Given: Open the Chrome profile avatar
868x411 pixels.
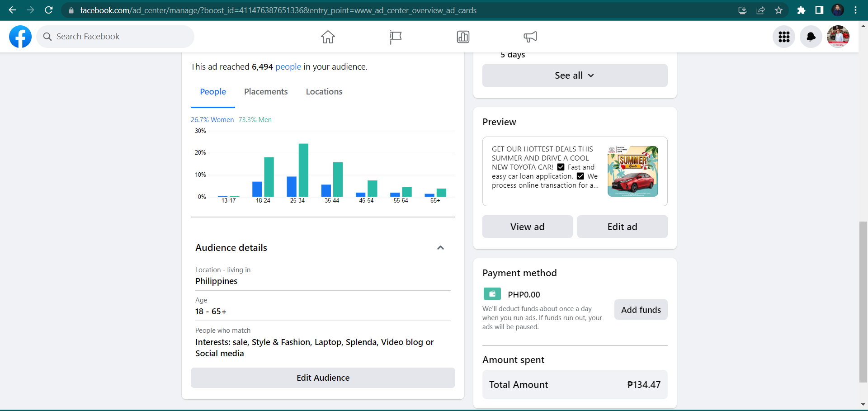Looking at the screenshot, I should (838, 10).
